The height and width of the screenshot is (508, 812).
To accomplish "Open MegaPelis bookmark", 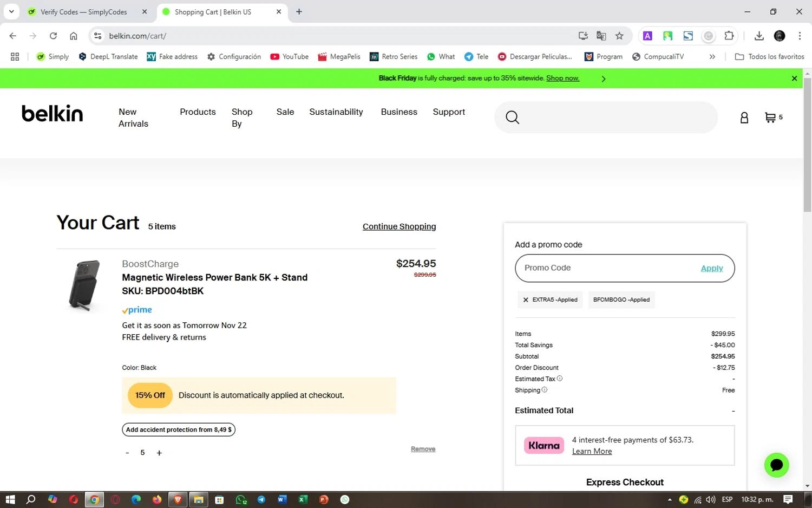I will [x=339, y=56].
